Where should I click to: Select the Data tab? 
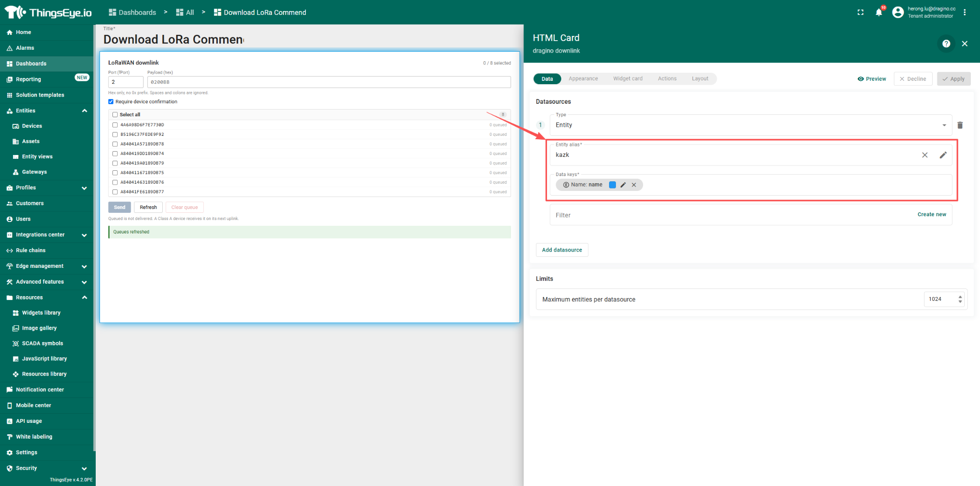tap(547, 79)
